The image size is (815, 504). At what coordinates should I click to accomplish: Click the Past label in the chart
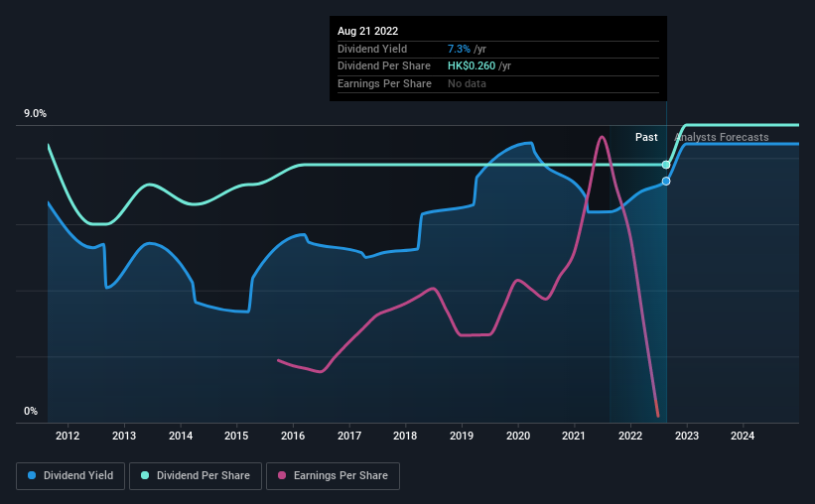646,137
